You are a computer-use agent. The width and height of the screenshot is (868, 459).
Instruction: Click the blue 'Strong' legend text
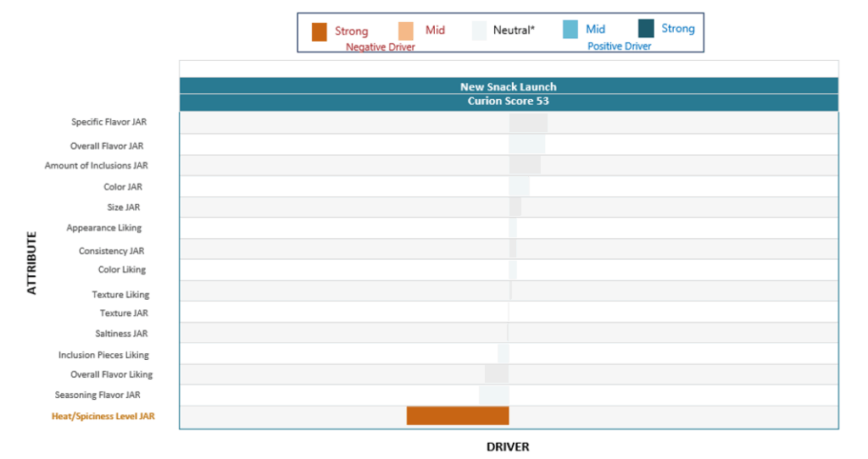coord(678,28)
